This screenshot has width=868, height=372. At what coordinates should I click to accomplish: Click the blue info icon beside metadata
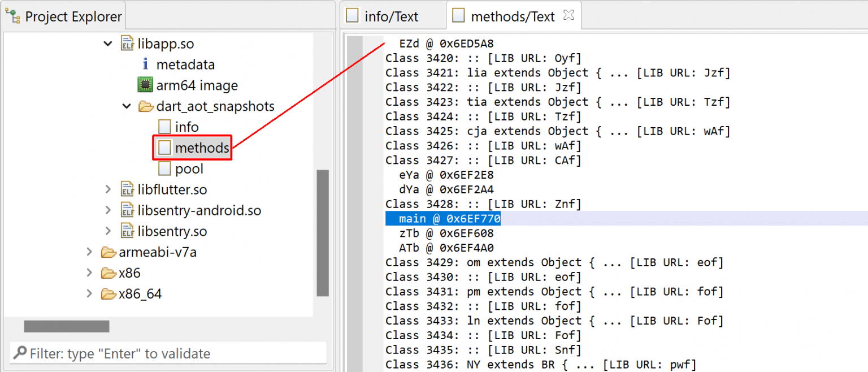click(x=145, y=64)
